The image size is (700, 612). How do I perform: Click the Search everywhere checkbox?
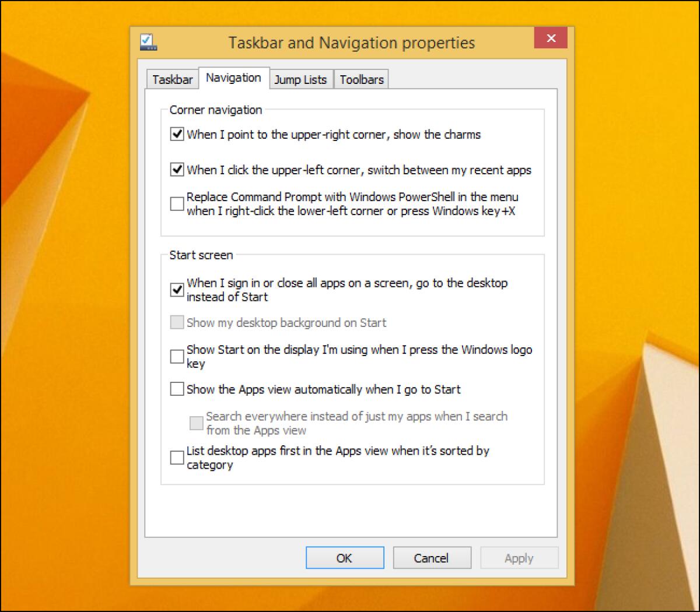[197, 423]
